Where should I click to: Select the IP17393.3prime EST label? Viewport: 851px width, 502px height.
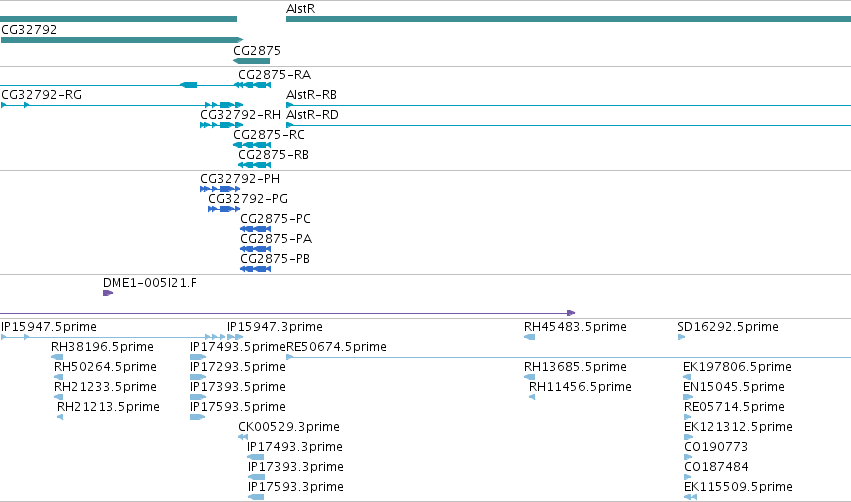coord(296,467)
